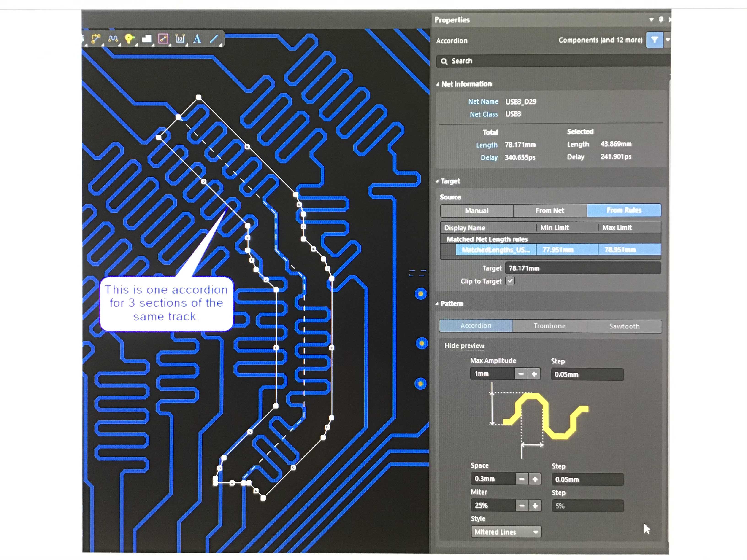Toggle the Clip to Target checkbox
This screenshot has width=747, height=560.
(510, 280)
